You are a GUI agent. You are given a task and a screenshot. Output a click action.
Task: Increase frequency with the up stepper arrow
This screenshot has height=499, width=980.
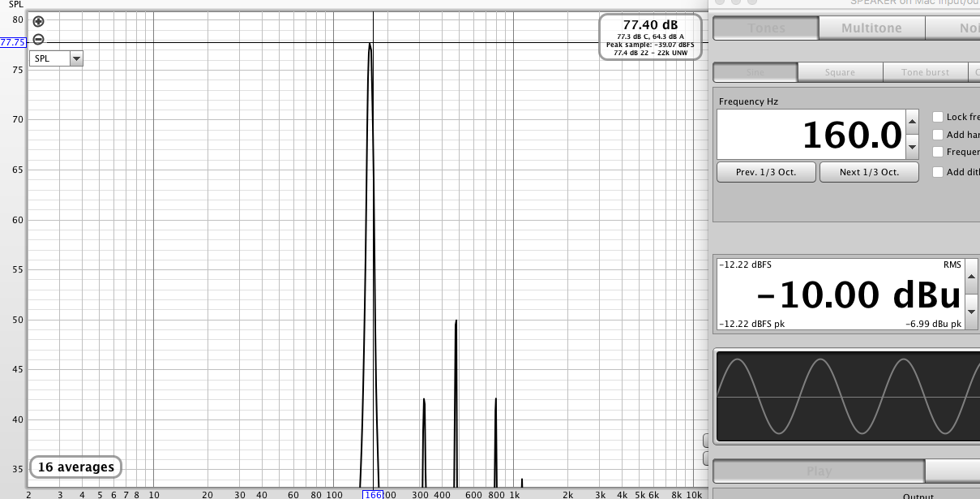point(912,123)
